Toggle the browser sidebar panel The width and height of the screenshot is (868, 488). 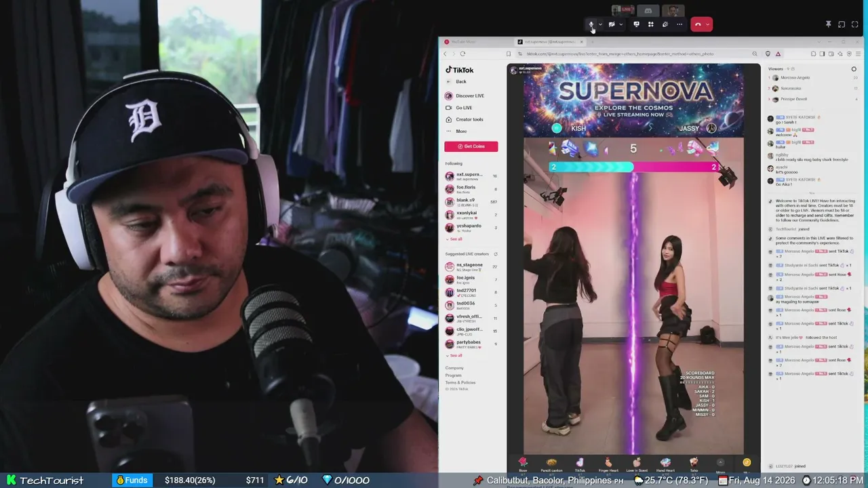click(823, 54)
